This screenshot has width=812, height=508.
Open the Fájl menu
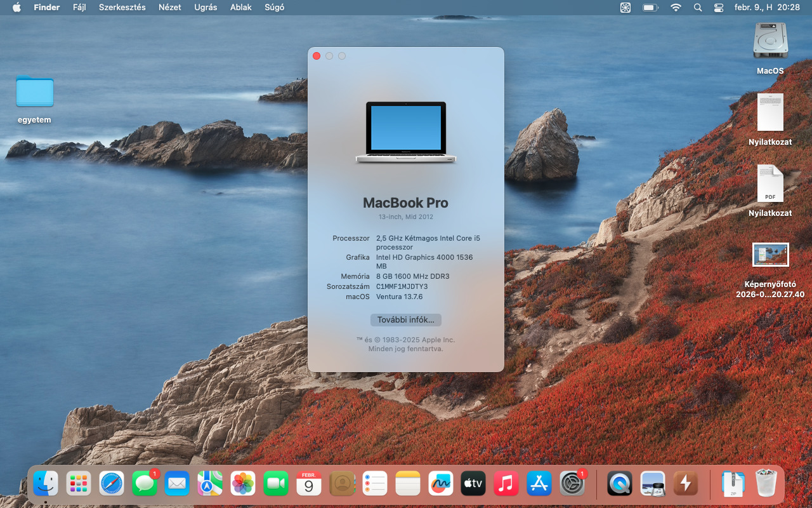(x=79, y=8)
